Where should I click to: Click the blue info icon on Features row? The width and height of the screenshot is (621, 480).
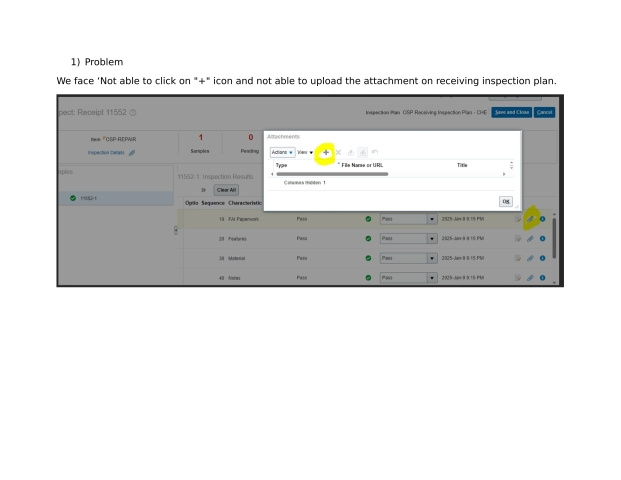543,239
